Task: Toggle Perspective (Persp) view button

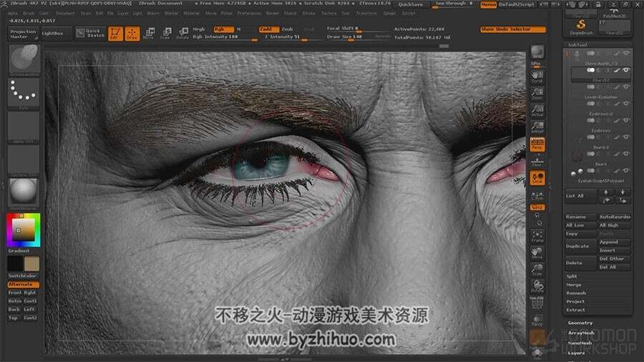Action: pyautogui.click(x=537, y=145)
